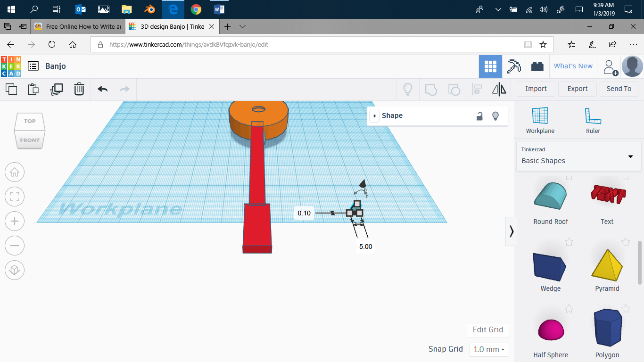Zoom in on the workplane

click(15, 221)
